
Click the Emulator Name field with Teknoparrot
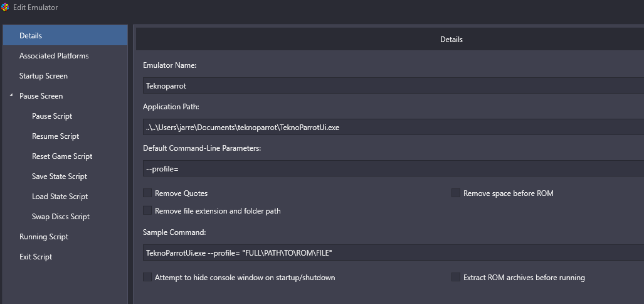pos(393,85)
